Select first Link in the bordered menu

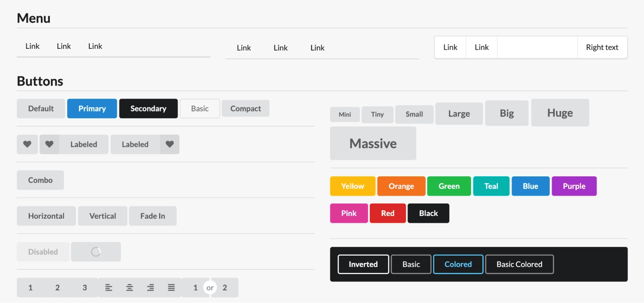point(450,47)
